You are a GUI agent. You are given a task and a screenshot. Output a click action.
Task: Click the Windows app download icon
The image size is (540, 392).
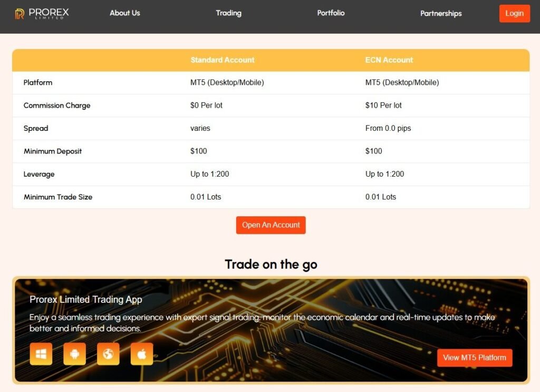click(x=41, y=354)
